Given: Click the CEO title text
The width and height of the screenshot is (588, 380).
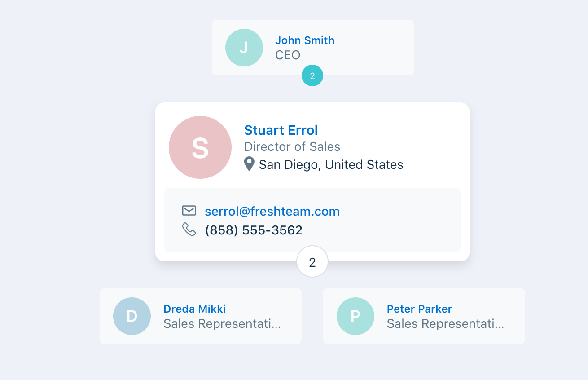Looking at the screenshot, I should (288, 55).
